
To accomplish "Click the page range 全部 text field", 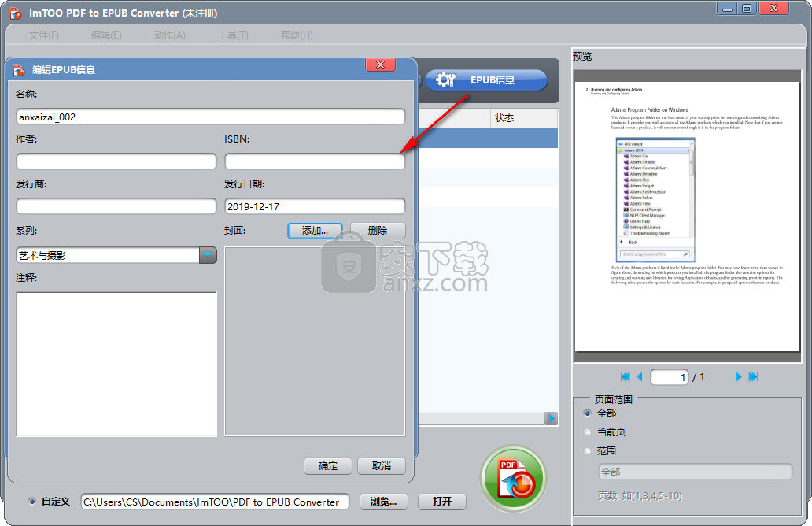I will (696, 472).
